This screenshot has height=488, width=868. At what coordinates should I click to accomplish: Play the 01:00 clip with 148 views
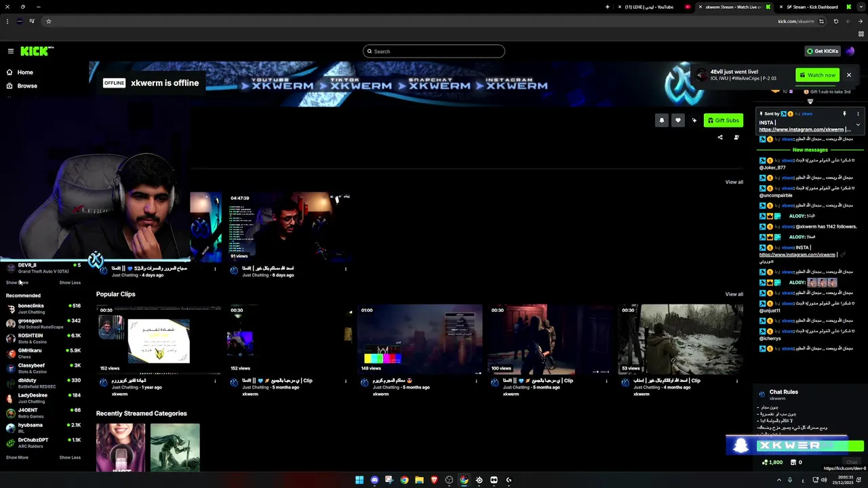[420, 340]
